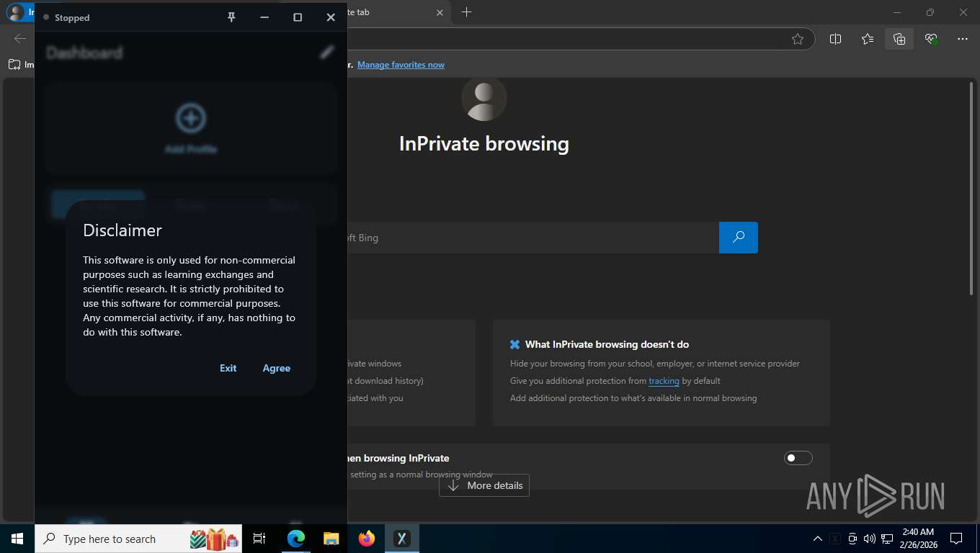Viewport: 980px width, 553px height.
Task: Click the Bing search input field
Action: [x=533, y=238]
